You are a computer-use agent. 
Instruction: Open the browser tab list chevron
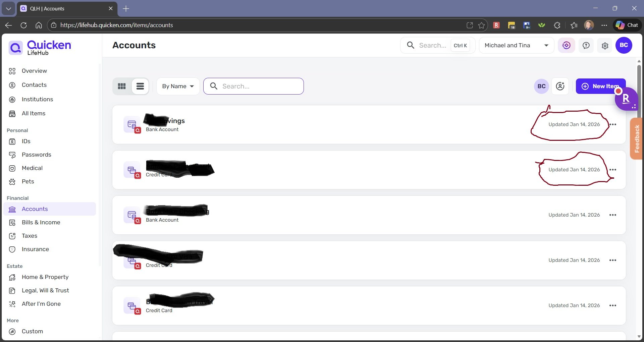tap(8, 8)
